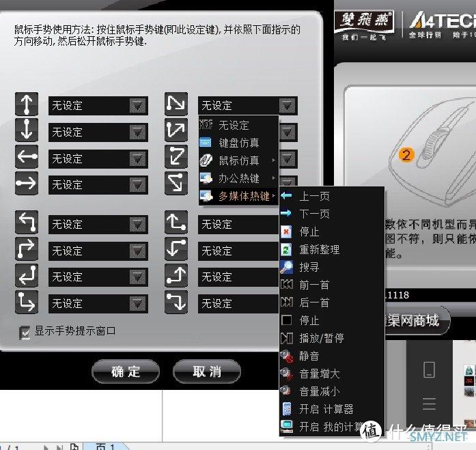
Task: Open 多媒体热键 submenu
Action: click(x=238, y=196)
